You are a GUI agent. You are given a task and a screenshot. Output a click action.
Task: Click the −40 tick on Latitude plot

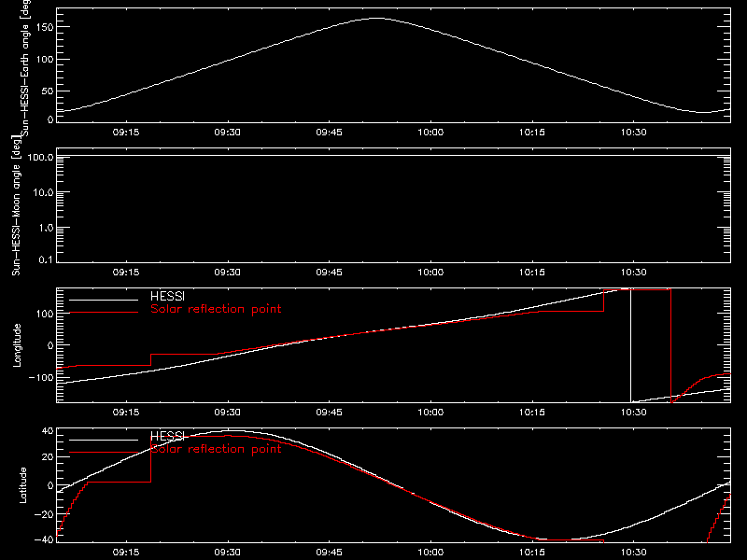point(44,539)
